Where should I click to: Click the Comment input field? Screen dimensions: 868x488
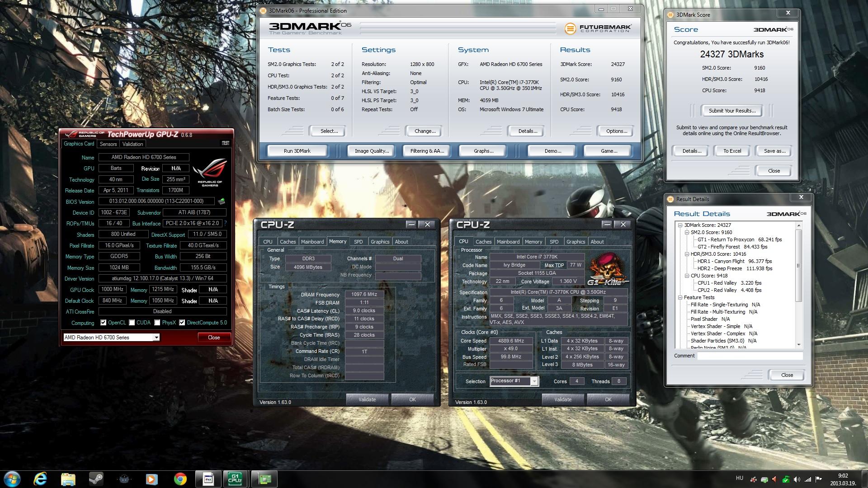pyautogui.click(x=750, y=356)
